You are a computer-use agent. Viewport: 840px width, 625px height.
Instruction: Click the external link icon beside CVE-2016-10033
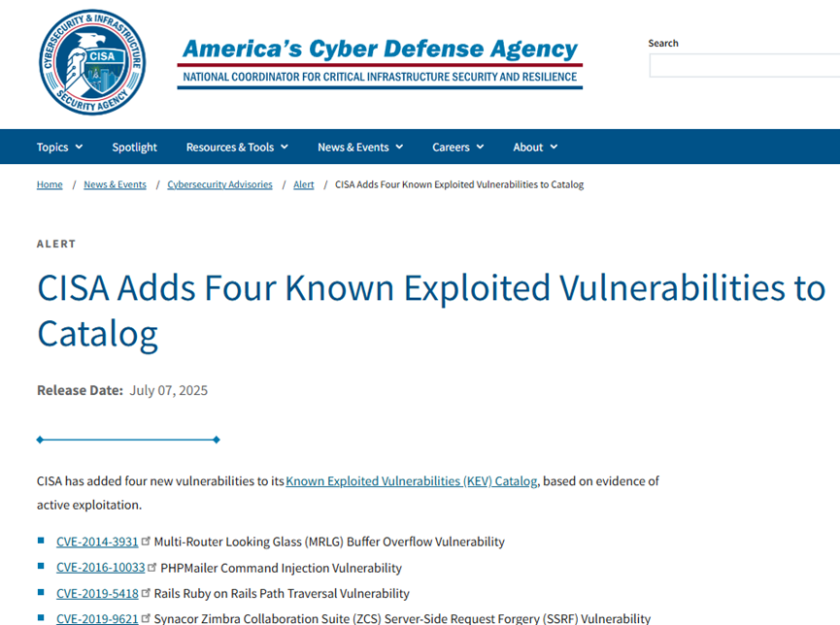click(x=152, y=567)
